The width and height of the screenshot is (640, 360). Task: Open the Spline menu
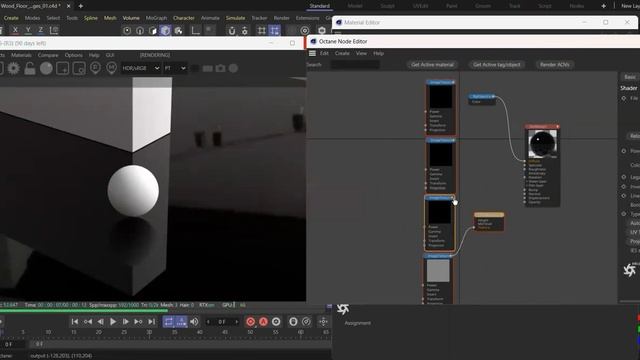(x=91, y=18)
